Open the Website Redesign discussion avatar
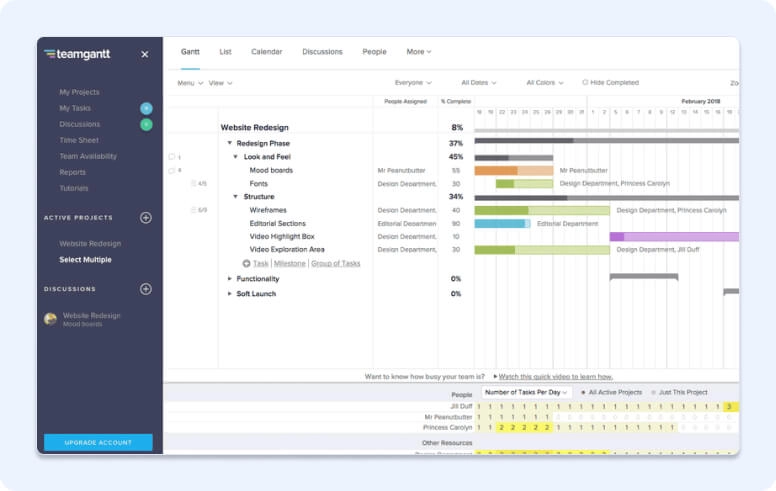The width and height of the screenshot is (776, 491). coord(50,319)
